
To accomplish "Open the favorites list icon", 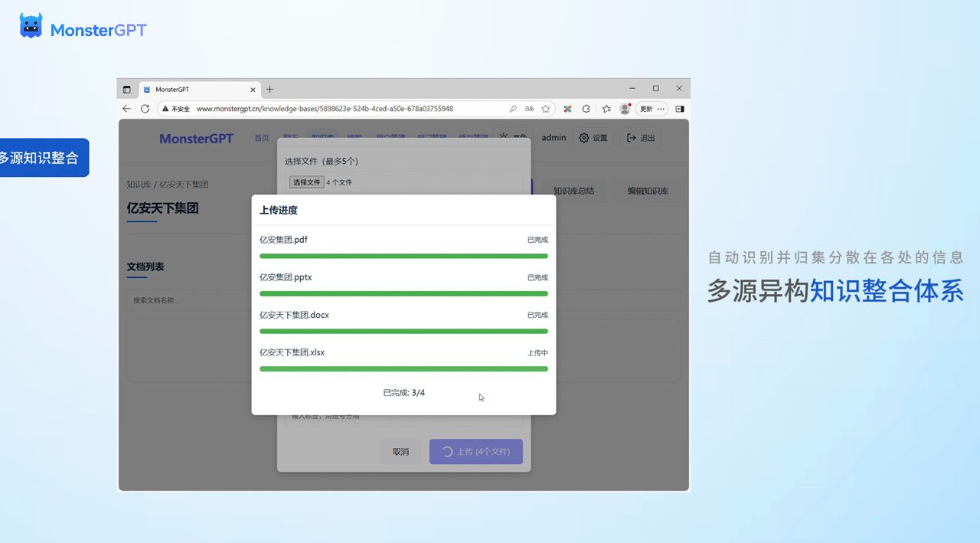I will pyautogui.click(x=606, y=109).
